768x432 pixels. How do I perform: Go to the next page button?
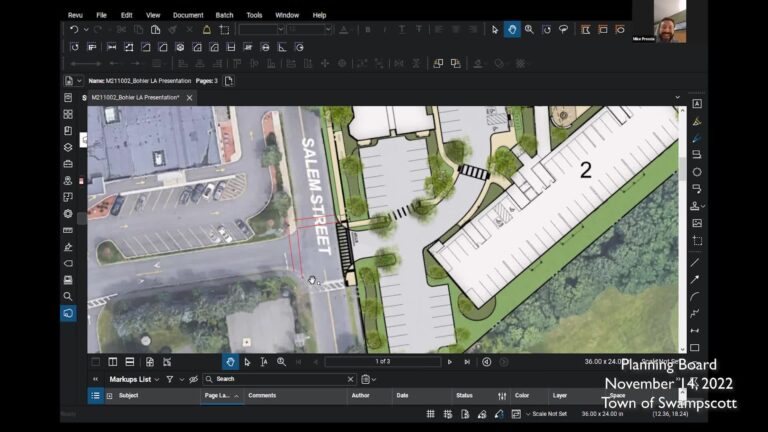(450, 362)
